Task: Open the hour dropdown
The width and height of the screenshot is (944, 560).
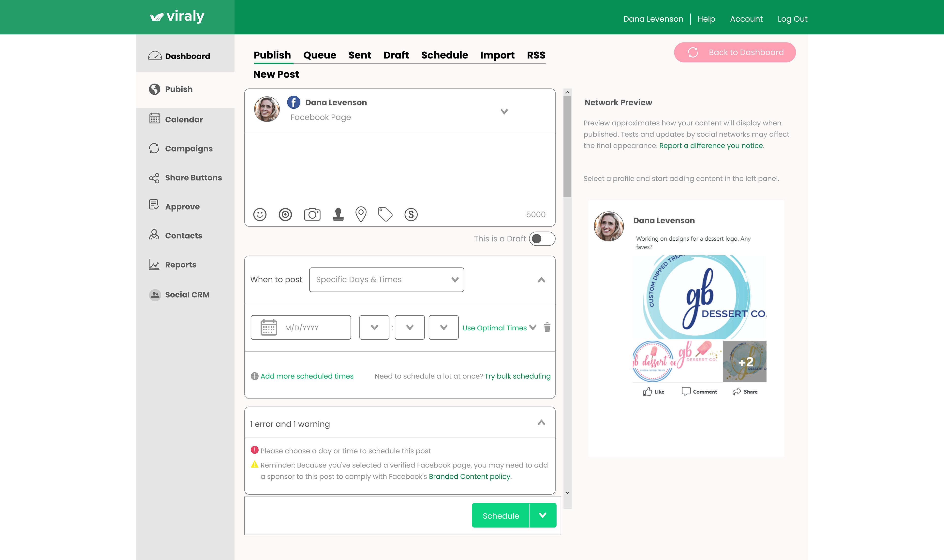Action: [x=374, y=327]
